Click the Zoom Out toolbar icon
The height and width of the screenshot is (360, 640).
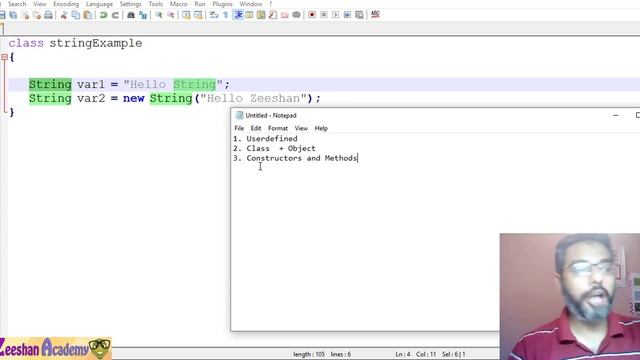(171, 15)
